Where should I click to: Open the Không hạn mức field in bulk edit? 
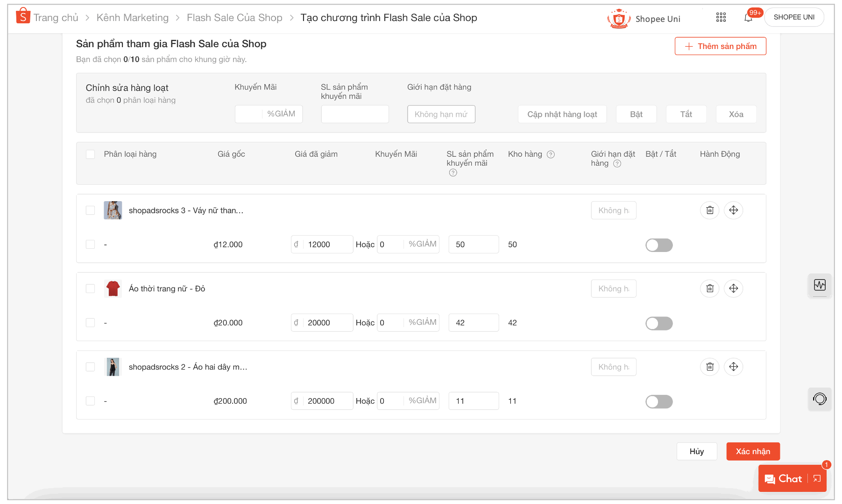point(441,114)
